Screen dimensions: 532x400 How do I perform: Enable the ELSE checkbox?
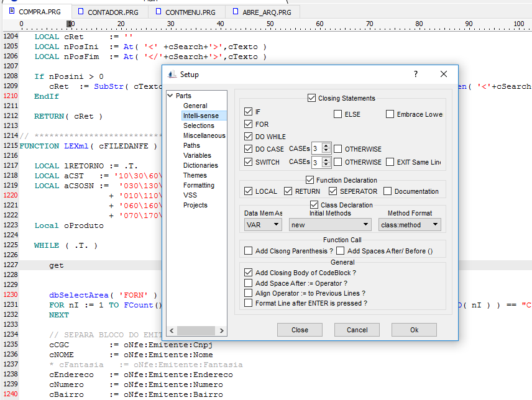338,114
